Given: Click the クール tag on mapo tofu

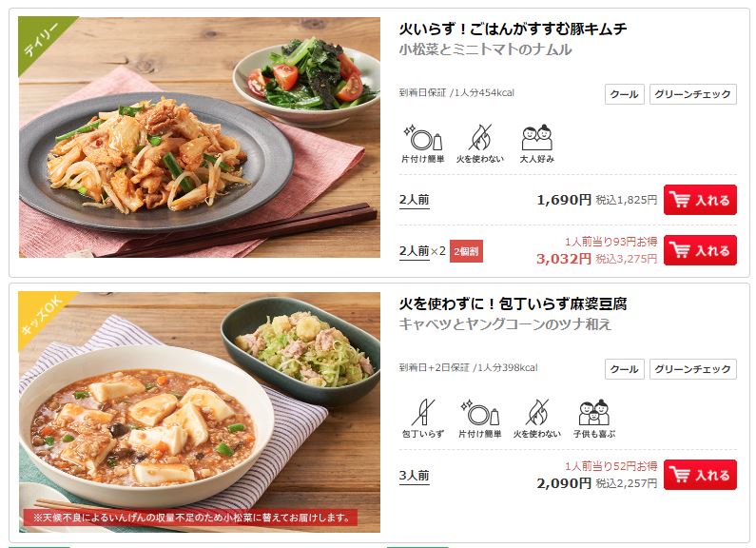Looking at the screenshot, I should click(625, 369).
